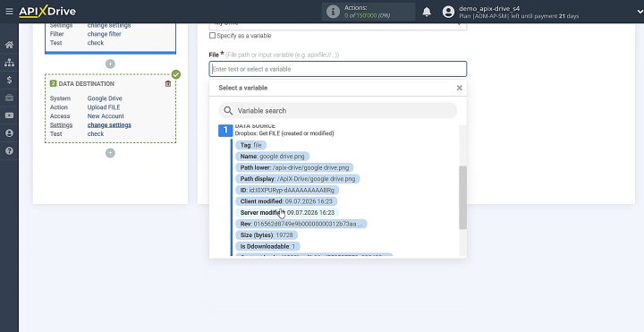Add step between source and destination
This screenshot has height=332, width=644.
pos(110,64)
